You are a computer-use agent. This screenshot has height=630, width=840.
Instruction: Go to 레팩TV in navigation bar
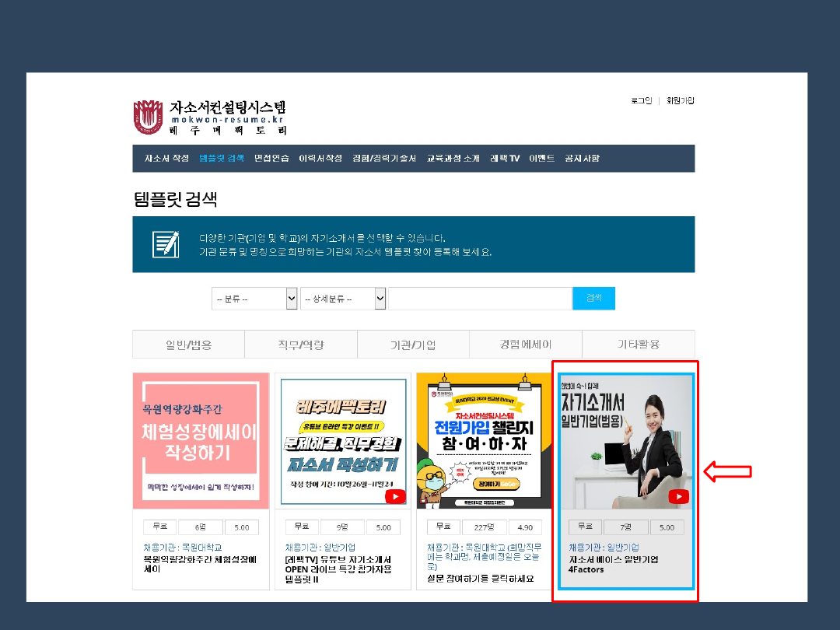504,158
